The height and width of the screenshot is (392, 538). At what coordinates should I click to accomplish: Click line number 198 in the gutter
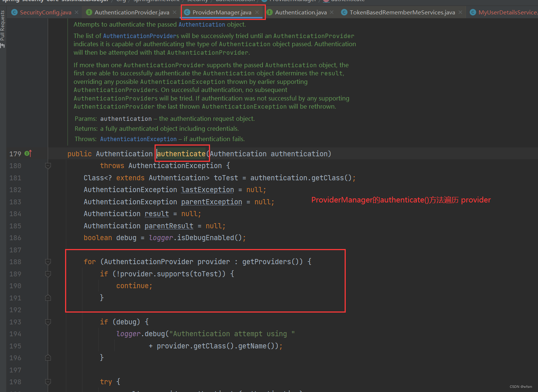pos(15,382)
